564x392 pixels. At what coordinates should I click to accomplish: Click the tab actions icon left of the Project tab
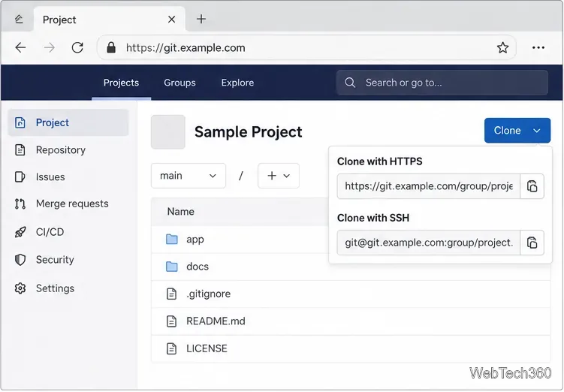coord(19,19)
